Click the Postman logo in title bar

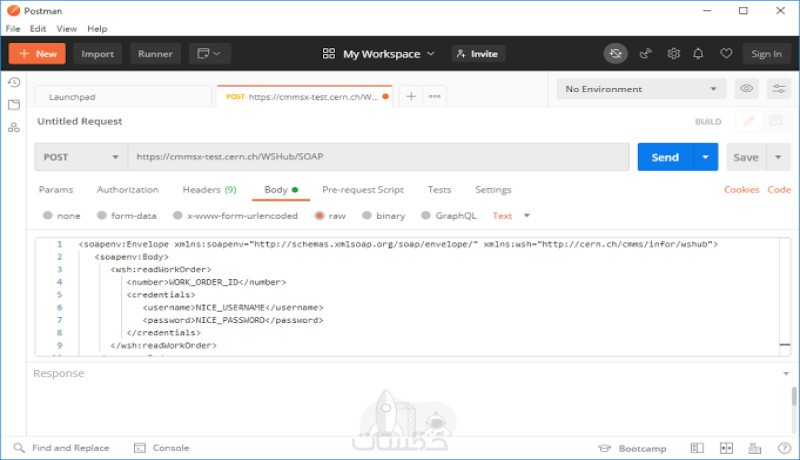(13, 10)
